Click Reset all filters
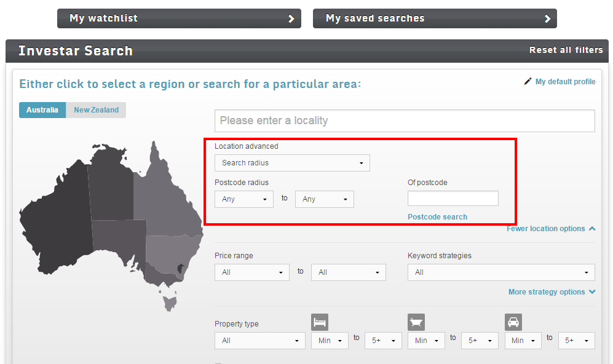 (x=566, y=50)
